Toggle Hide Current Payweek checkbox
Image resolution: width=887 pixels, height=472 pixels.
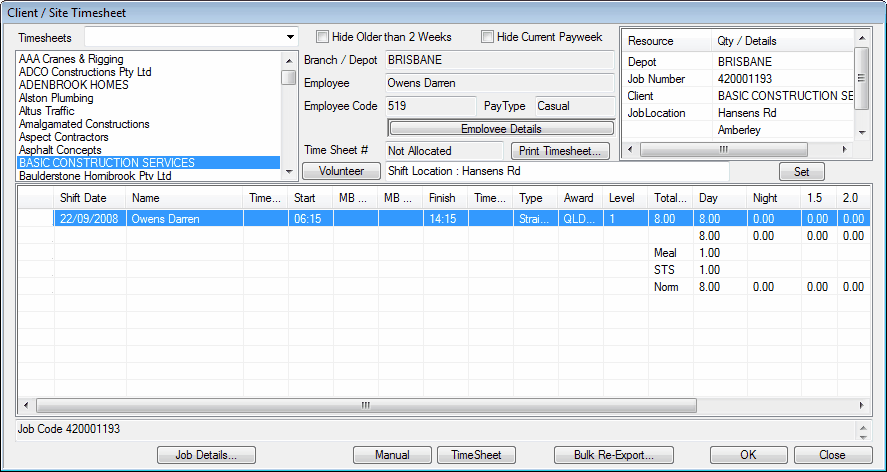(x=488, y=37)
